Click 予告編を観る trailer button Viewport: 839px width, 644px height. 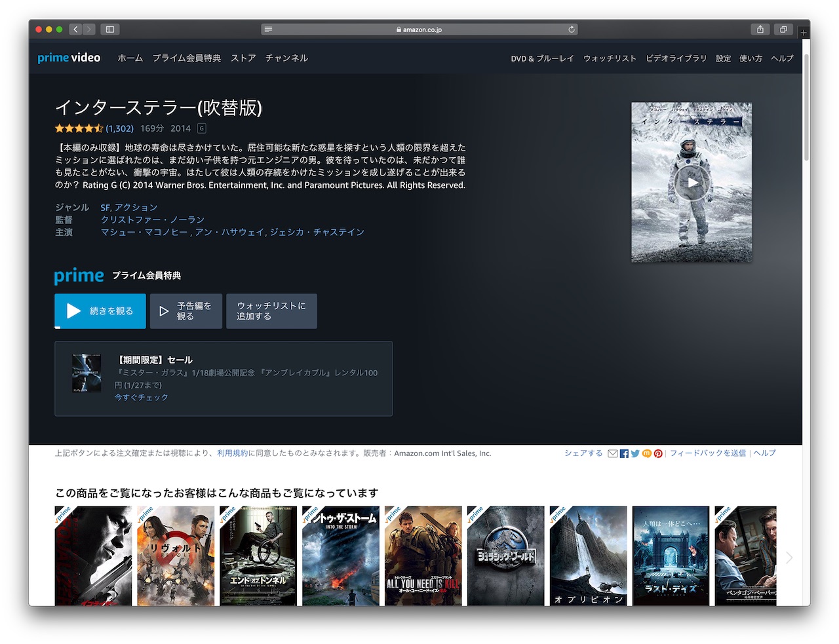[185, 311]
